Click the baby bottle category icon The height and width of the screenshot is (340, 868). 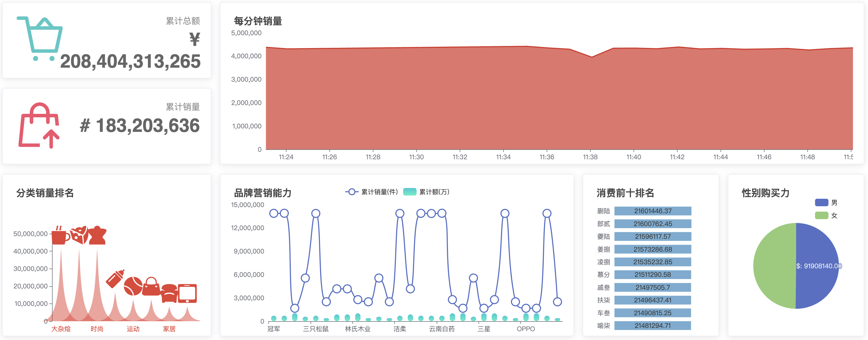coord(115,278)
